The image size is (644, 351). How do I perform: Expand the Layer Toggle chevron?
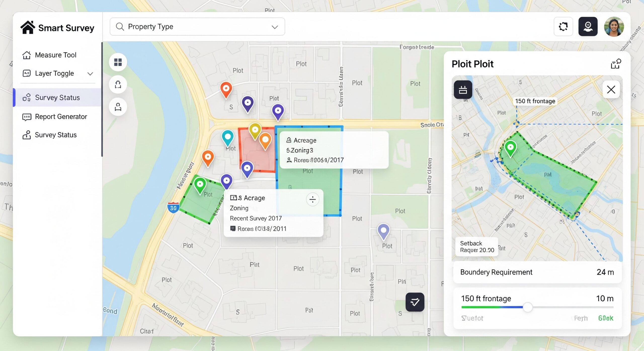click(90, 74)
